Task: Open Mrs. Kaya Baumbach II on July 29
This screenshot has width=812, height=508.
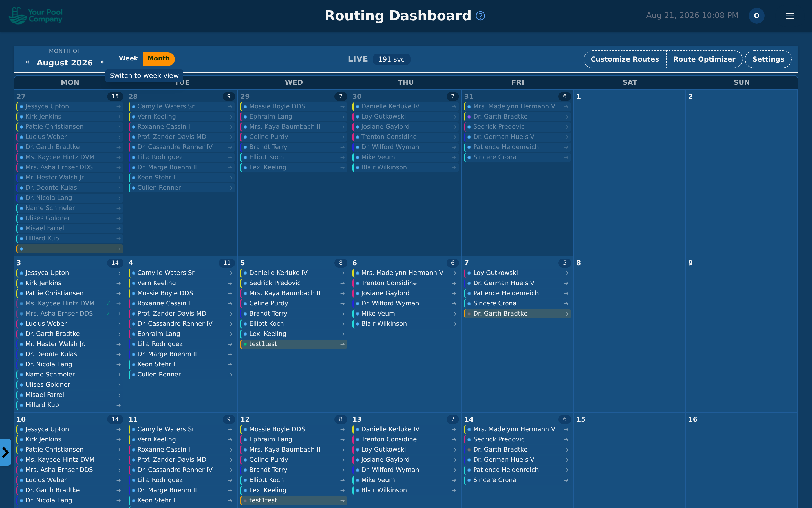Action: coord(294,127)
